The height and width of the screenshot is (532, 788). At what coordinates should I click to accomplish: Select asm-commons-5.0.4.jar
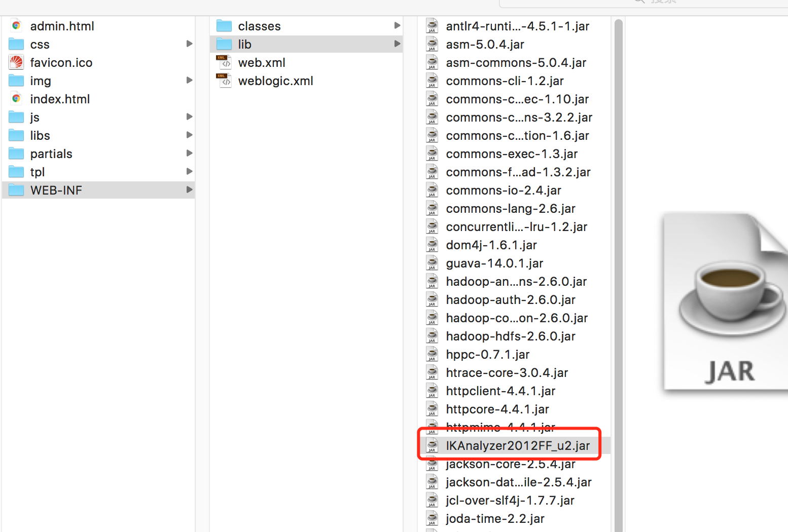coord(516,62)
